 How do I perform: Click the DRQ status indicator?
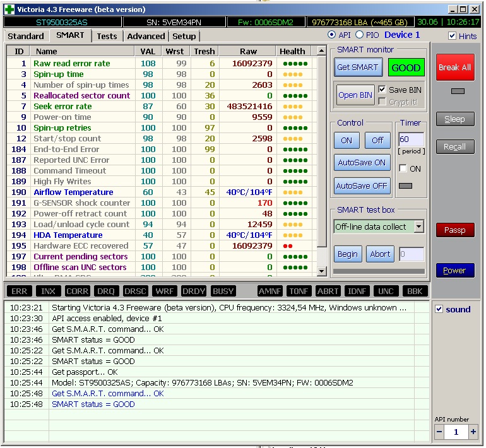tap(106, 292)
